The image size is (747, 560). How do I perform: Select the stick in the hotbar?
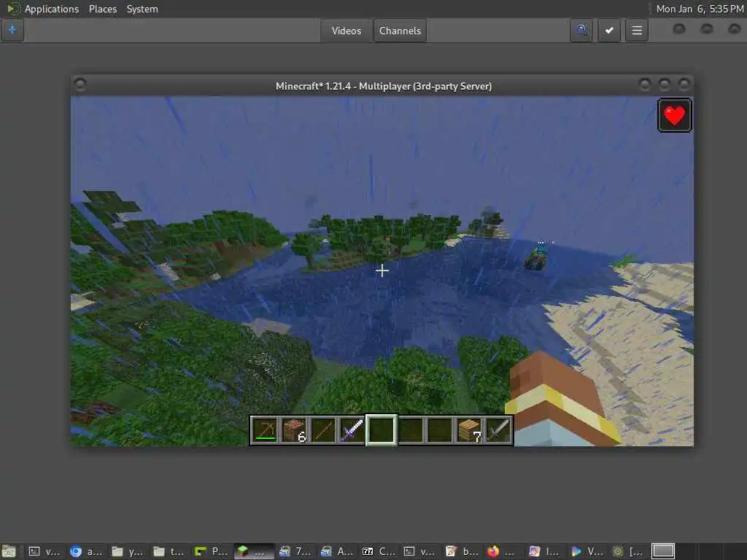point(323,430)
